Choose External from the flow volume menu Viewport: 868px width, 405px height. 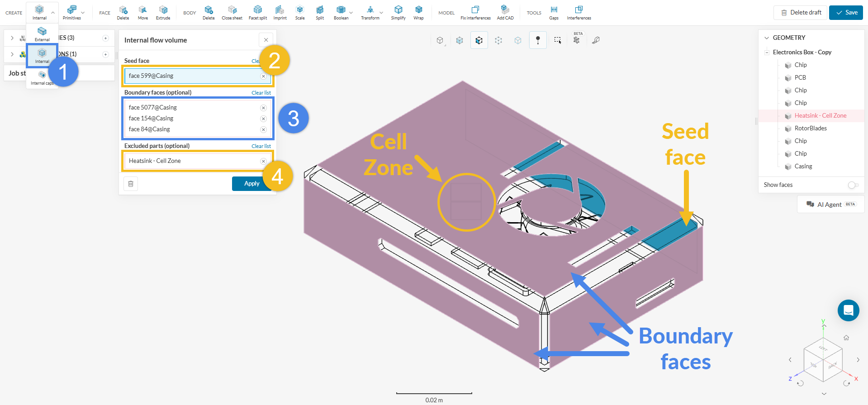[42, 34]
